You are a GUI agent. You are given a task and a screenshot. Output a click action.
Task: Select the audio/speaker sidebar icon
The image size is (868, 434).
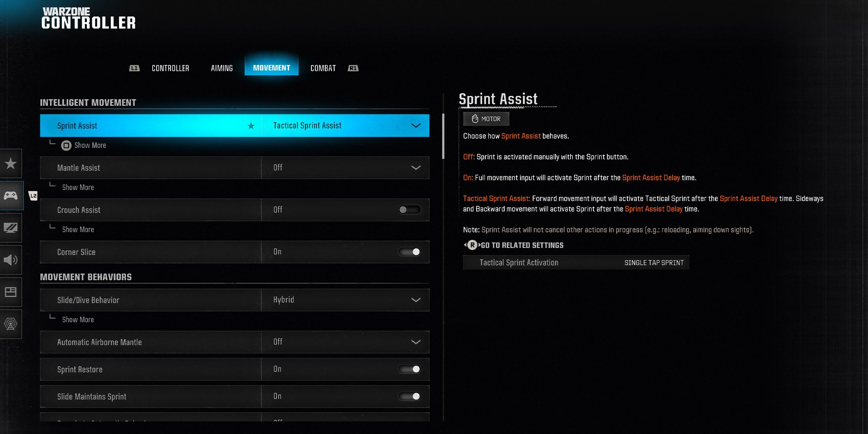(x=11, y=259)
